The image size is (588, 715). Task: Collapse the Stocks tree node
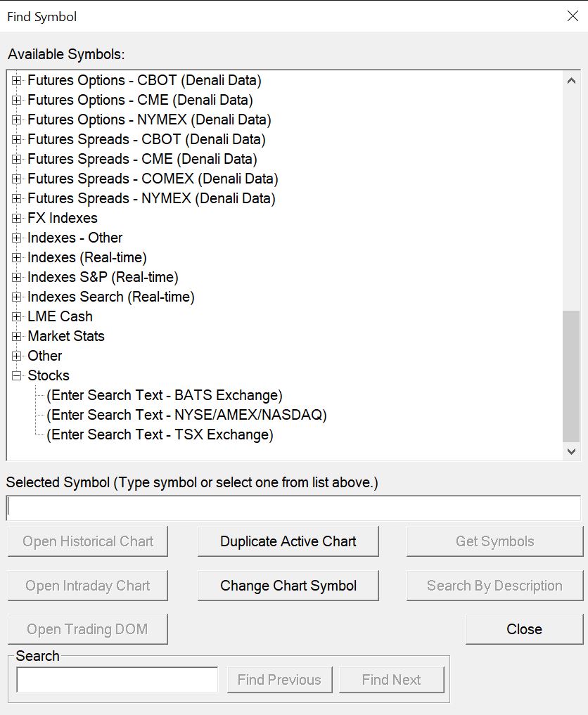pyautogui.click(x=17, y=376)
